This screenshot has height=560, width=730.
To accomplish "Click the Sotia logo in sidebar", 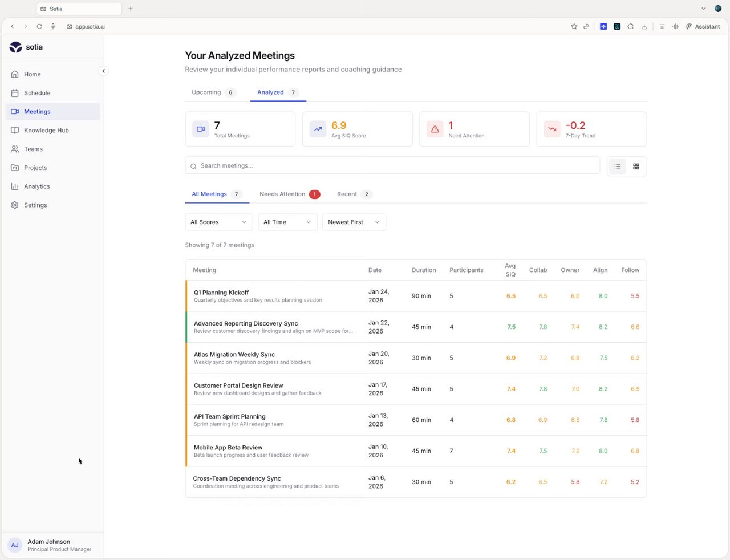I will [26, 47].
